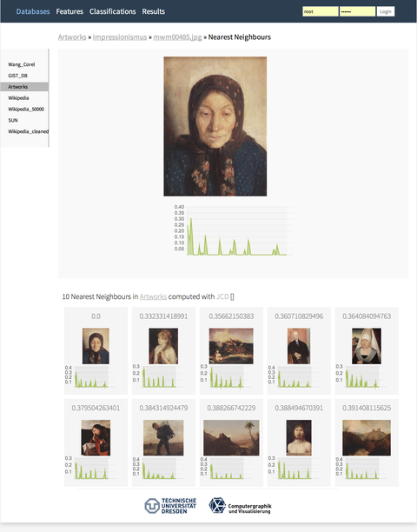The width and height of the screenshot is (417, 532).
Task: Click the histogram under distance 0.0
Action: point(90,377)
